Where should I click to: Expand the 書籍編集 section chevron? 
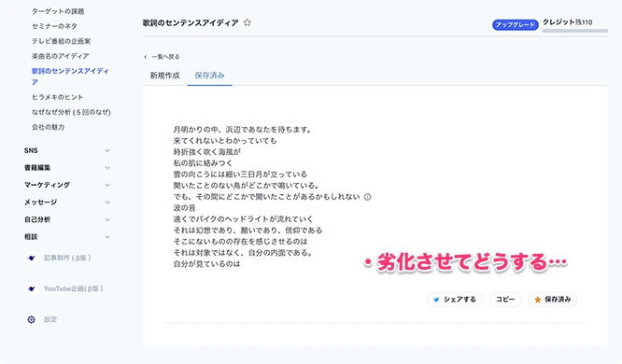coord(107,168)
